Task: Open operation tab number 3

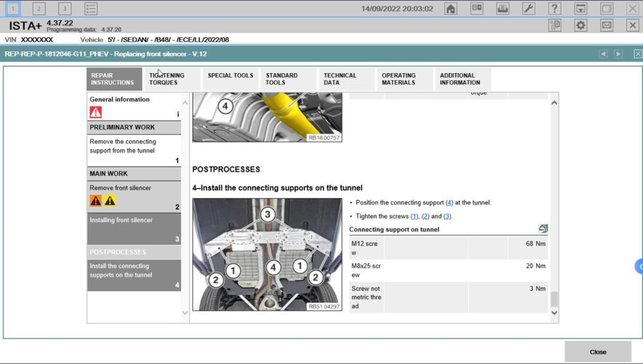Action: coord(65,8)
